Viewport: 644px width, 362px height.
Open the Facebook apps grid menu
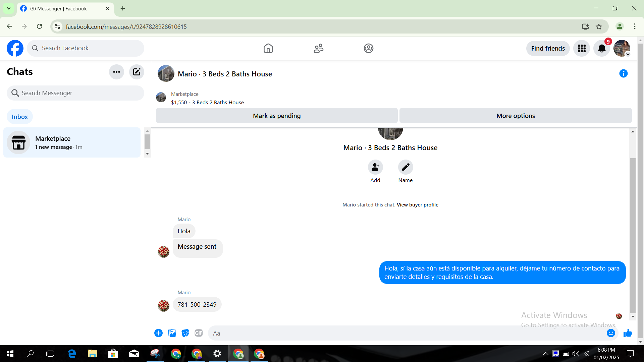point(582,49)
